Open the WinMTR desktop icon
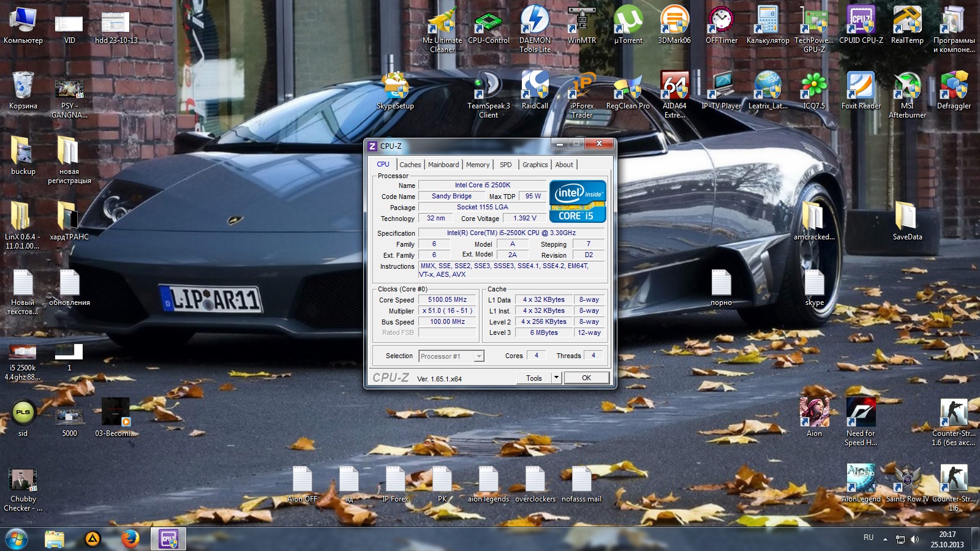 [x=581, y=25]
